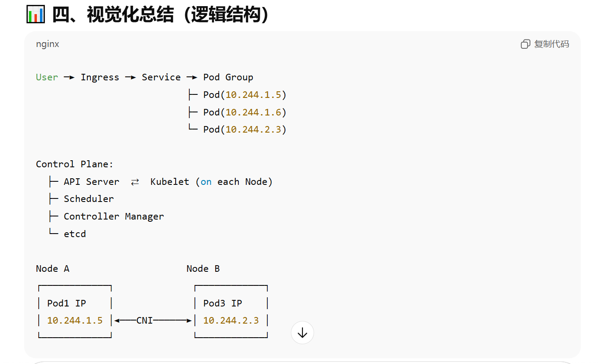Click the CNI connector label between nodes

click(144, 321)
